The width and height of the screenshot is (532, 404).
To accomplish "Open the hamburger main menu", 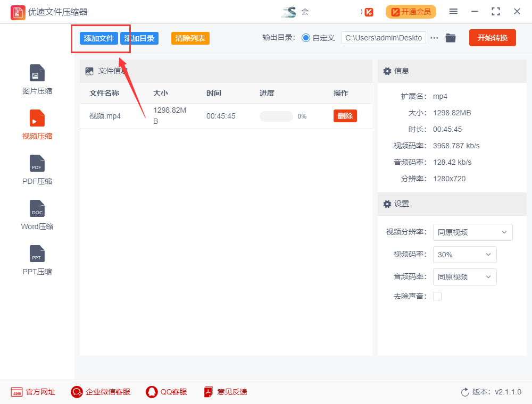I will tap(453, 11).
